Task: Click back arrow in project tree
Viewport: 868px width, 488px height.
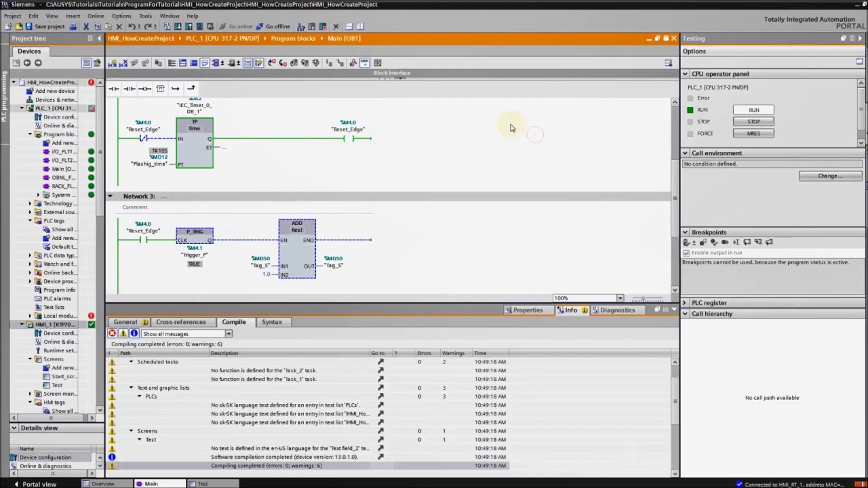Action: [27, 63]
